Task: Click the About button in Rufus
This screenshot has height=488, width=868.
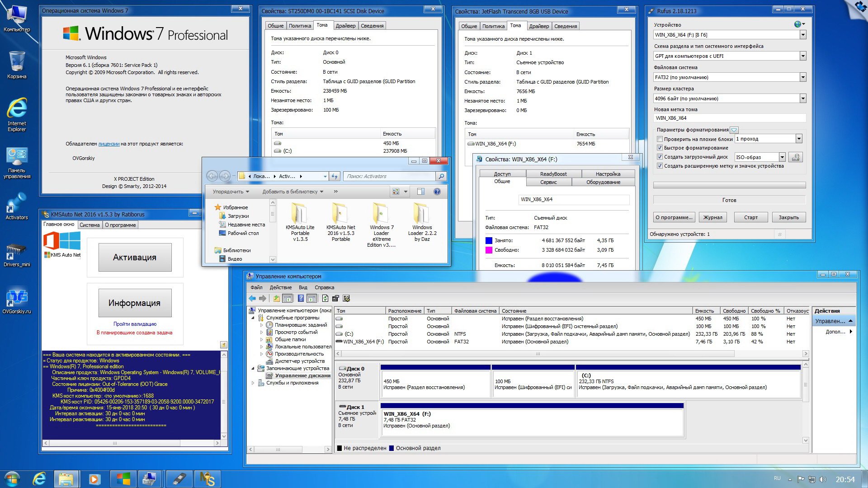Action: (674, 217)
